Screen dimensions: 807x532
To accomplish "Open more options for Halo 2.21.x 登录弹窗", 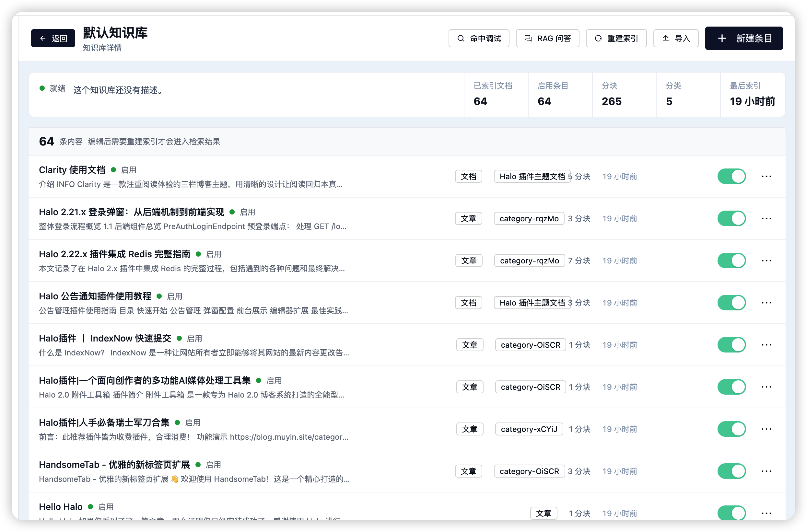I will click(766, 218).
